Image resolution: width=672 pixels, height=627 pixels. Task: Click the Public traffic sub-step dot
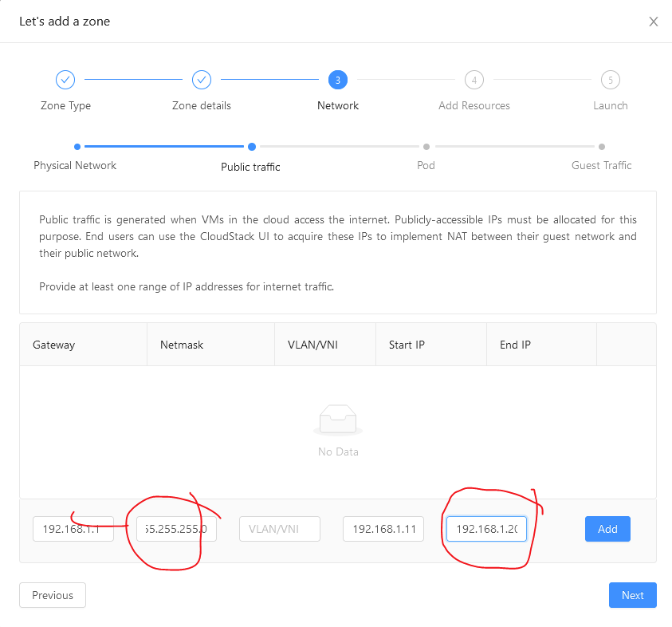click(252, 147)
